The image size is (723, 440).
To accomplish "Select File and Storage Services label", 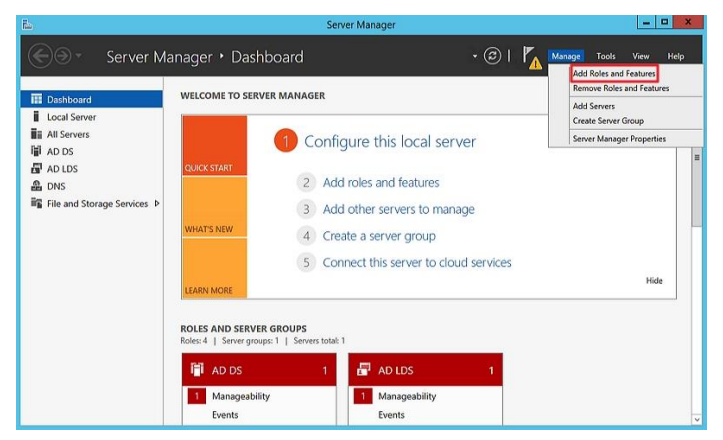I will pos(97,203).
